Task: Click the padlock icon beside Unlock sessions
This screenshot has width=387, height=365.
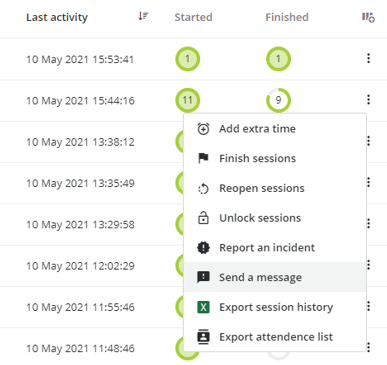Action: point(203,218)
